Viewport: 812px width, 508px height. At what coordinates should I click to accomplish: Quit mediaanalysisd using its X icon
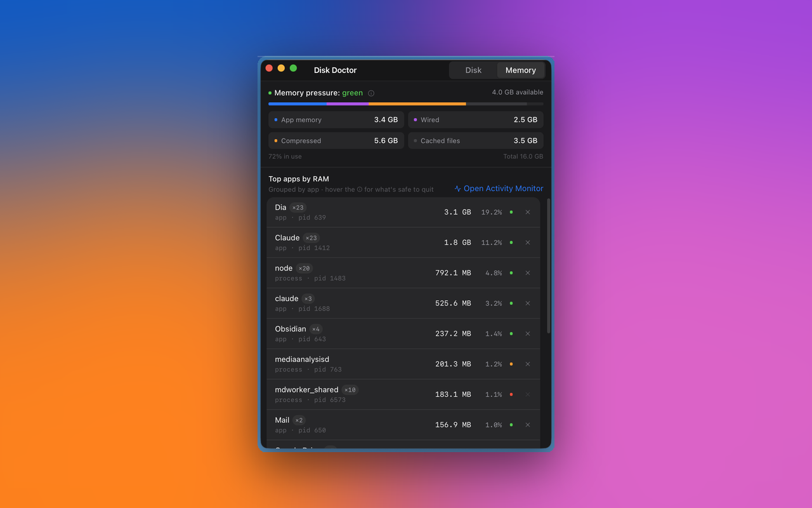tap(528, 364)
